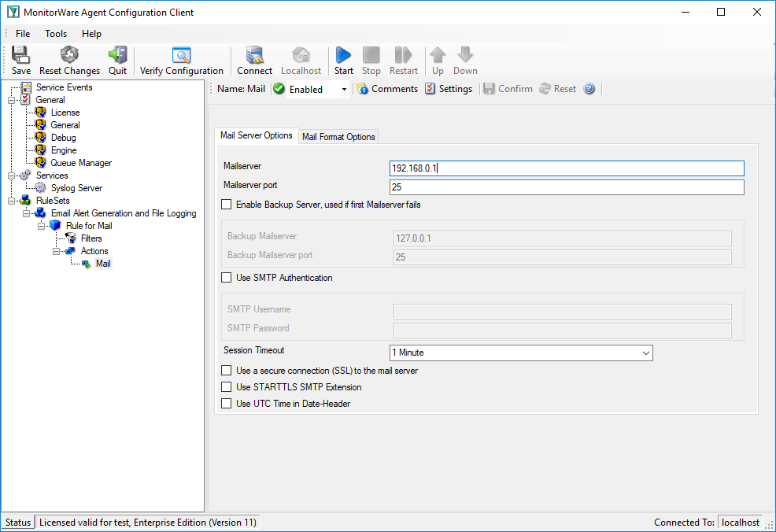Maximize the Configuration Client window

point(721,12)
